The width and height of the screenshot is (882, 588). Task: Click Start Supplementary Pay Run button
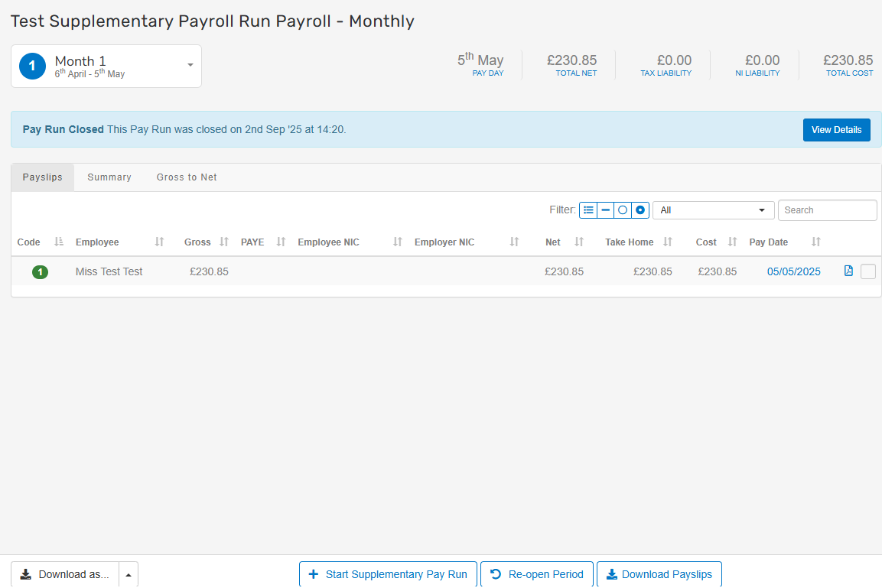[388, 574]
